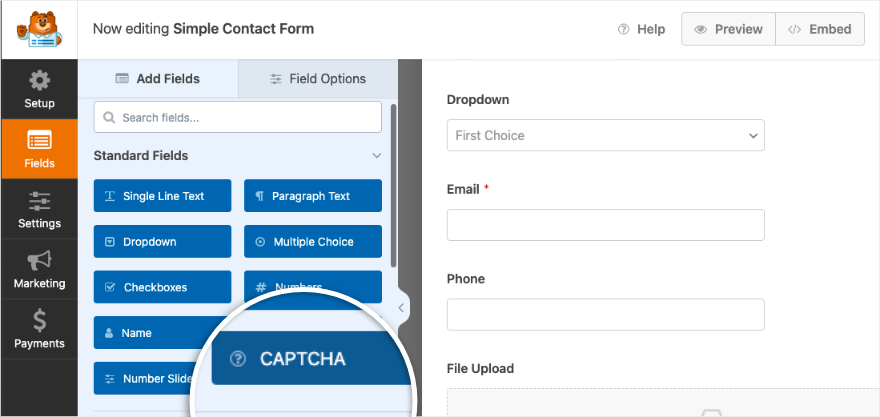The image size is (880, 417).
Task: Switch to the Field Options tab
Action: [x=318, y=79]
